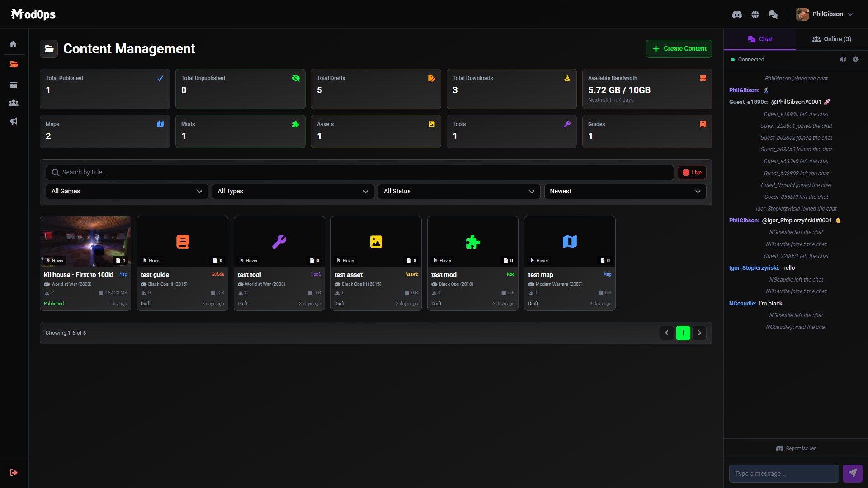Open the megaphone announcements sidebar icon
The image size is (868, 488).
(x=14, y=121)
